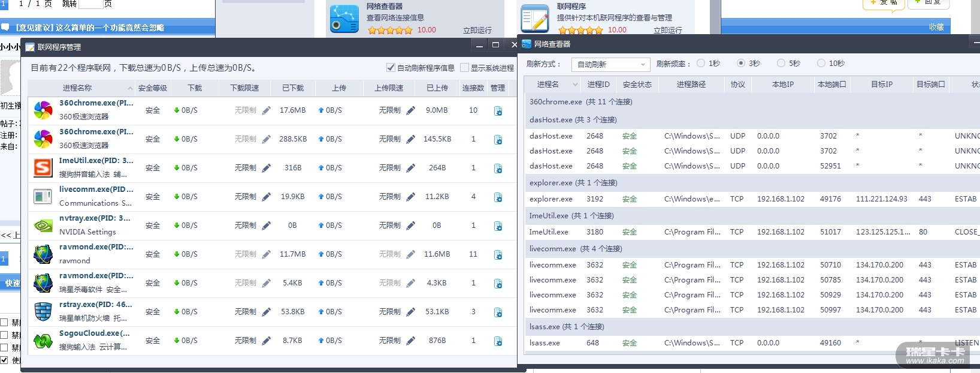Image resolution: width=980 pixels, height=373 pixels.
Task: Edit upload limit for nvtray.exe row
Action: click(410, 225)
